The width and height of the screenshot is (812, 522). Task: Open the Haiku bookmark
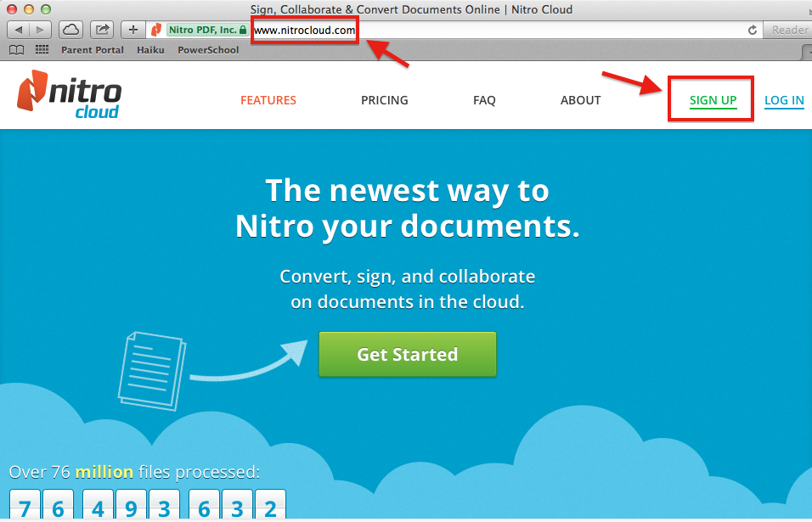click(x=150, y=50)
